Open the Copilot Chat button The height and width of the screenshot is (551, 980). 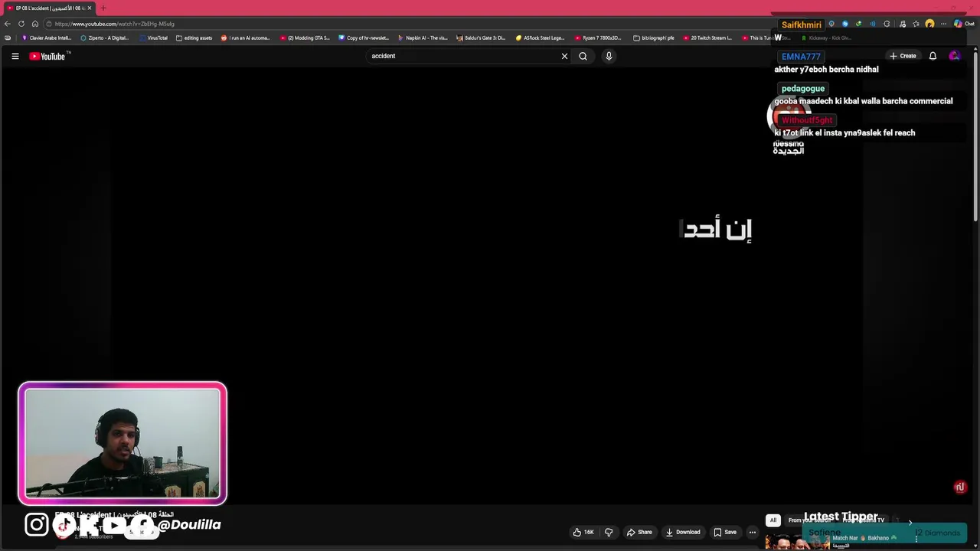coord(964,24)
